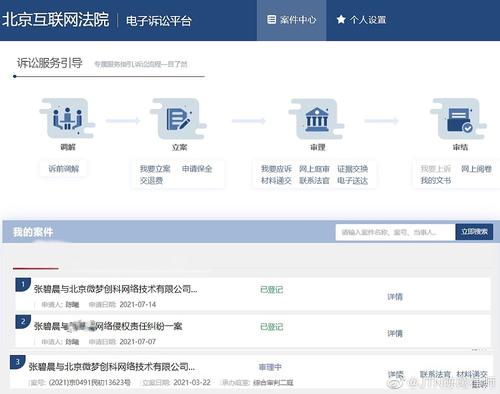The width and height of the screenshot is (500, 394).
Task: Open the 案件中心 tab
Action: pyautogui.click(x=291, y=20)
